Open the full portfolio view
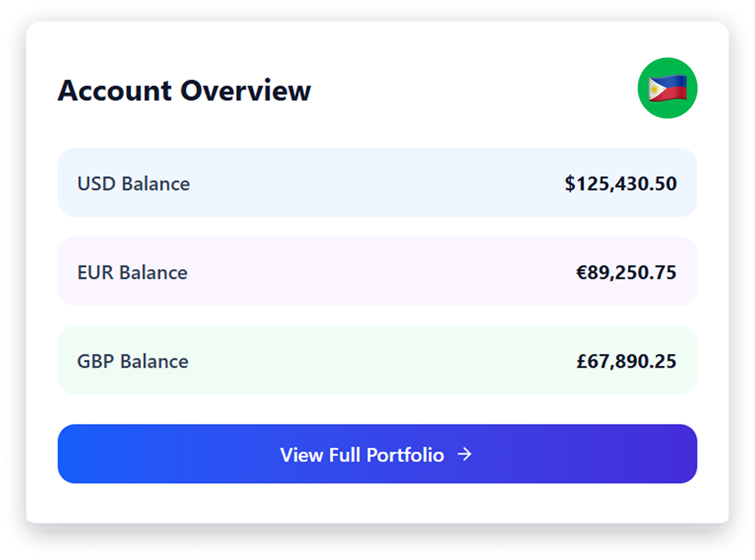Screen dimensions: 755x560 point(377,454)
